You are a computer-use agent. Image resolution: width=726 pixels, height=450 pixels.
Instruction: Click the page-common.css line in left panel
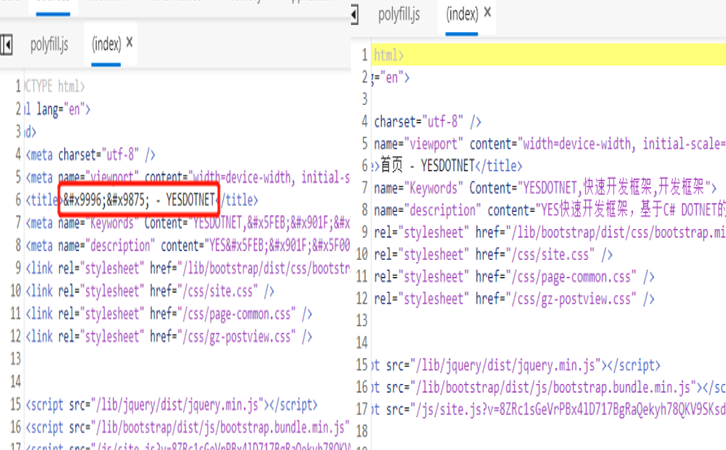tap(169, 314)
